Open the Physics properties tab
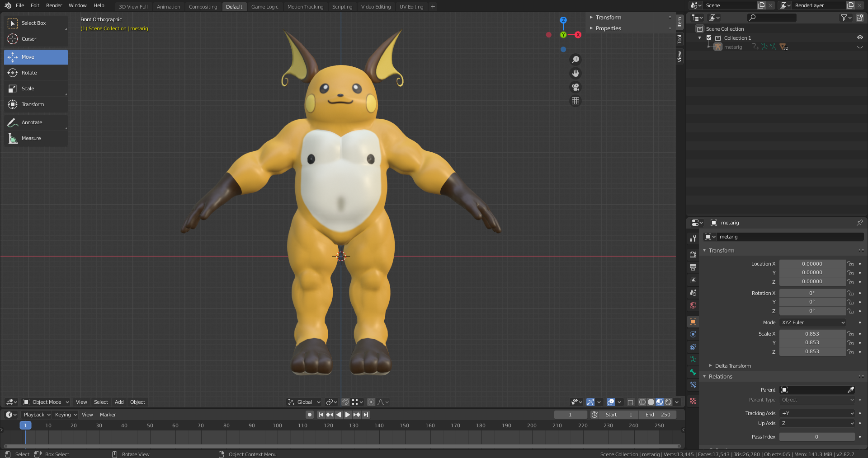 pos(693,334)
